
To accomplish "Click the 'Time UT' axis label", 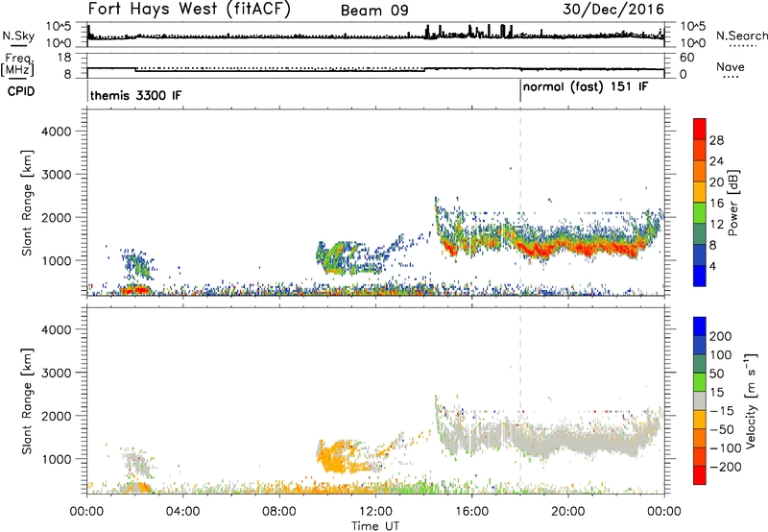I will point(375,526).
